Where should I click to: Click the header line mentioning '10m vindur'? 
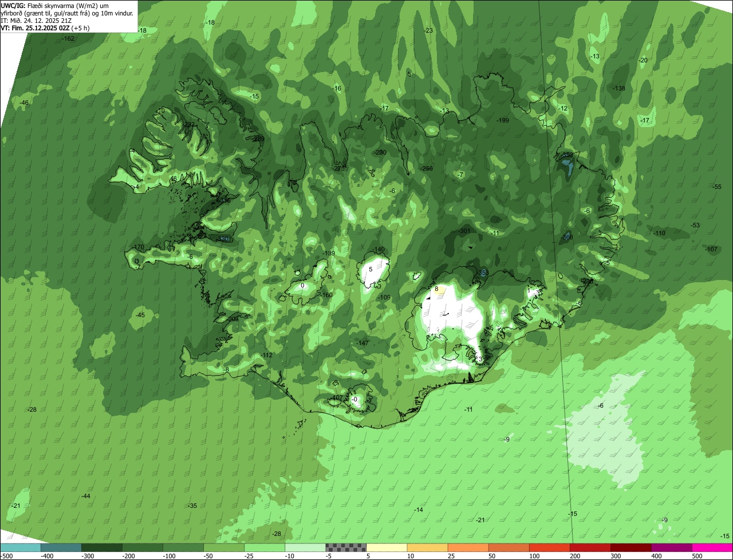pos(67,13)
